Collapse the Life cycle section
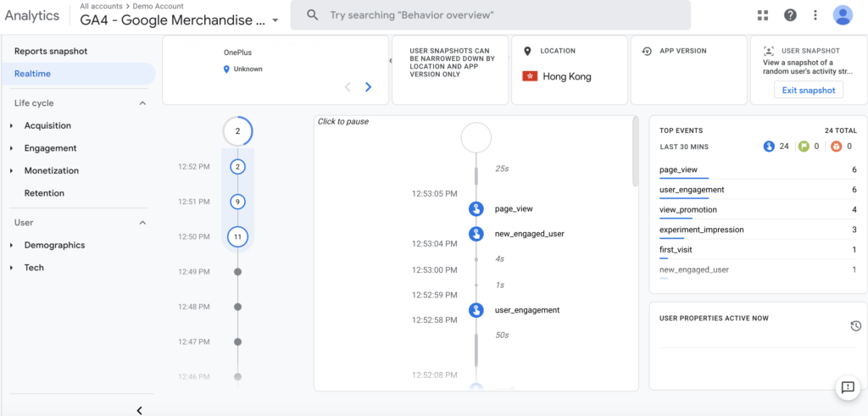This screenshot has width=868, height=416. [142, 103]
